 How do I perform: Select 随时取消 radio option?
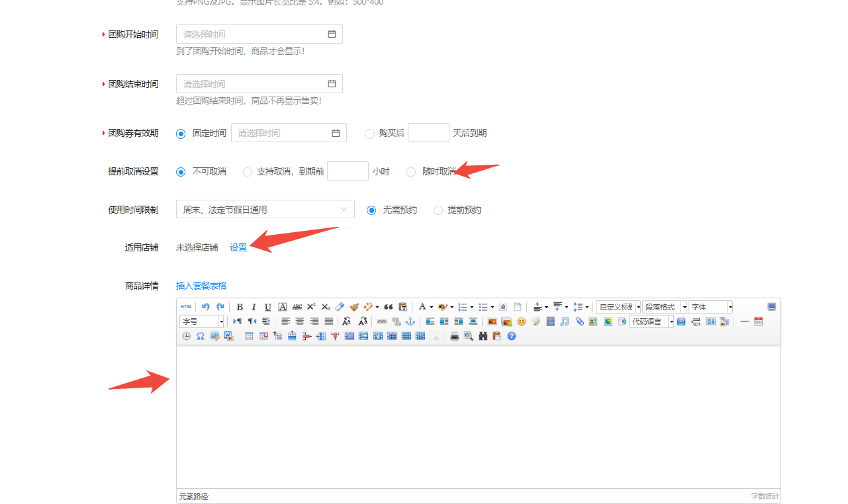pyautogui.click(x=410, y=172)
